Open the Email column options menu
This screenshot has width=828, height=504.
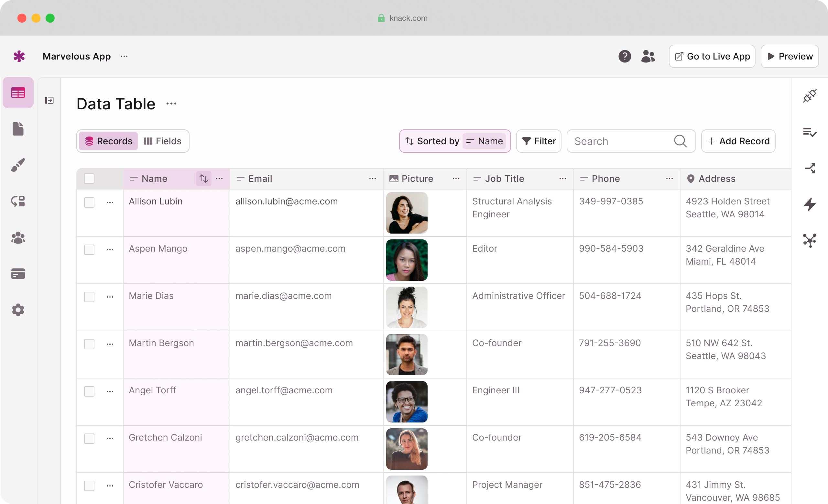coord(372,179)
